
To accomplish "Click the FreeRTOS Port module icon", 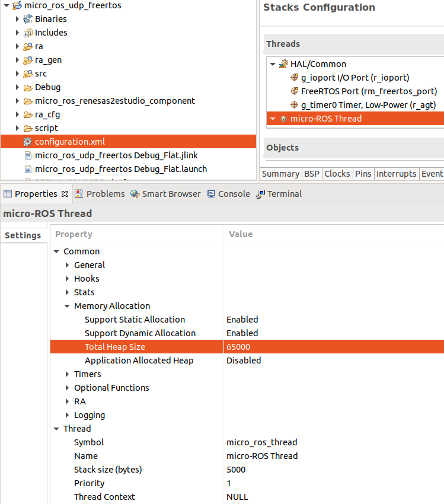I will (294, 91).
